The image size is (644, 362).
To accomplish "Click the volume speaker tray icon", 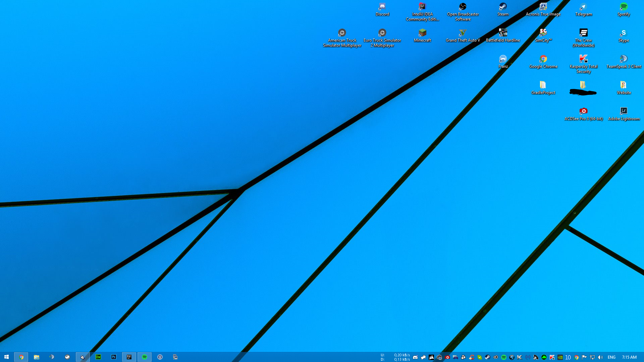I will pyautogui.click(x=600, y=357).
